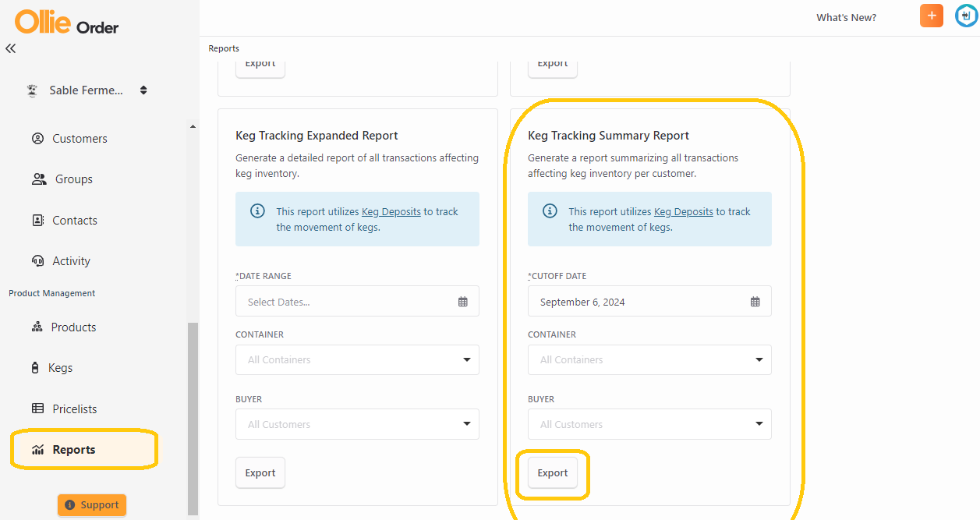Click the Pricelists table icon

click(x=37, y=409)
